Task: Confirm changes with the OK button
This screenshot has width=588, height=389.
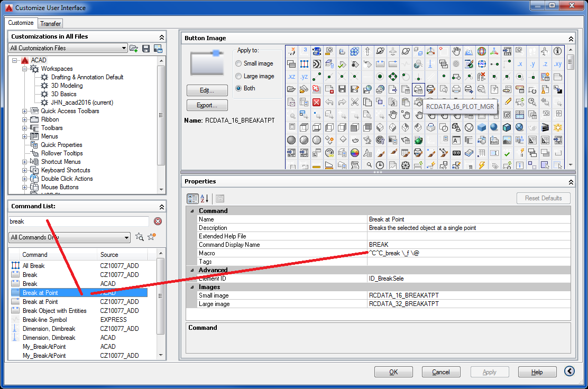Action: click(x=393, y=372)
